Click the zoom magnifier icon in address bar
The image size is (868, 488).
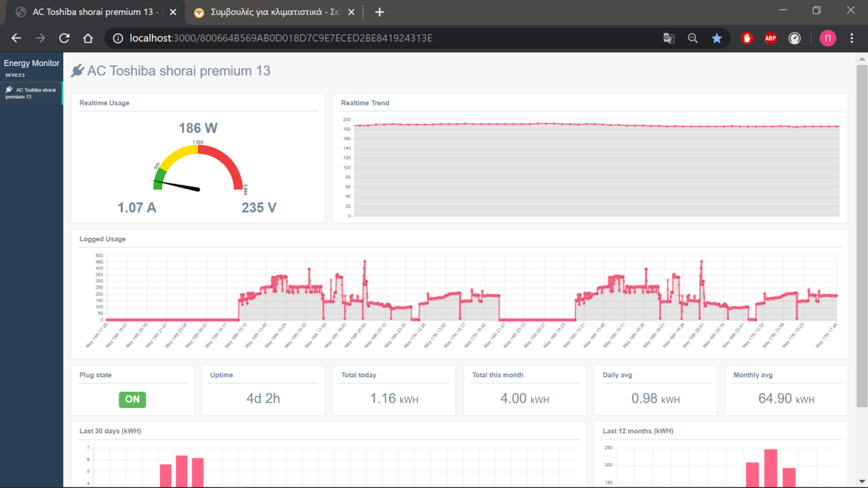click(x=692, y=39)
